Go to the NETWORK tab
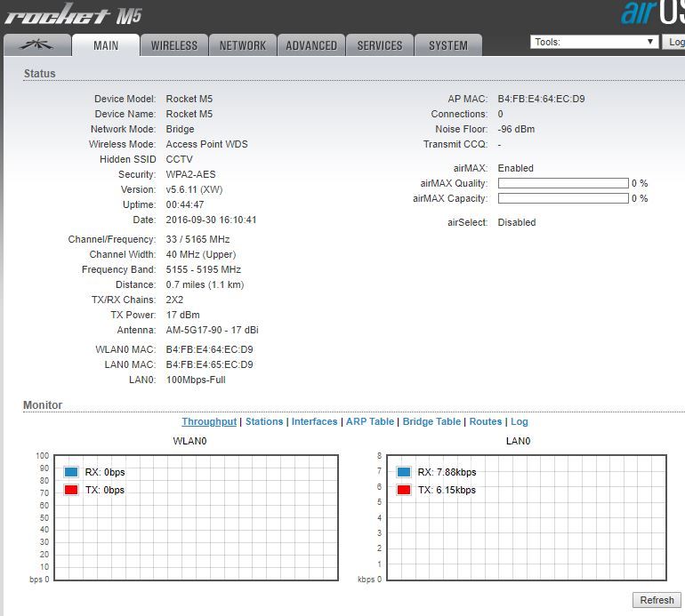The image size is (685, 616). pos(243,45)
